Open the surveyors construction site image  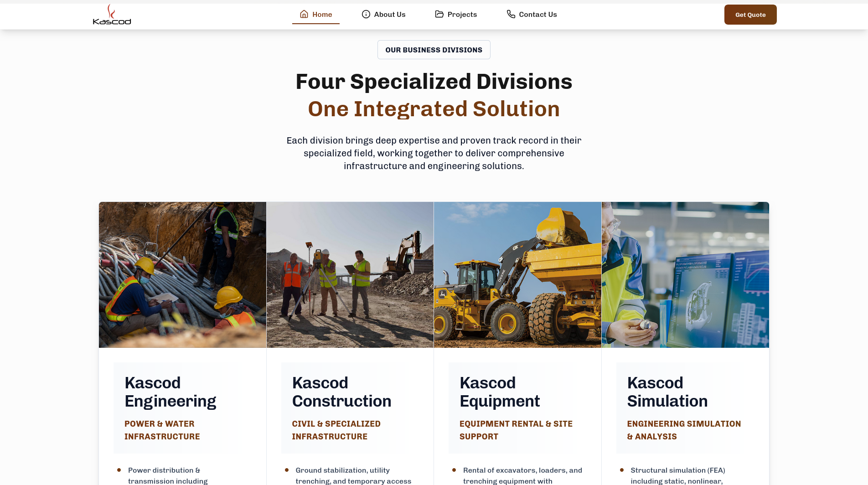350,274
